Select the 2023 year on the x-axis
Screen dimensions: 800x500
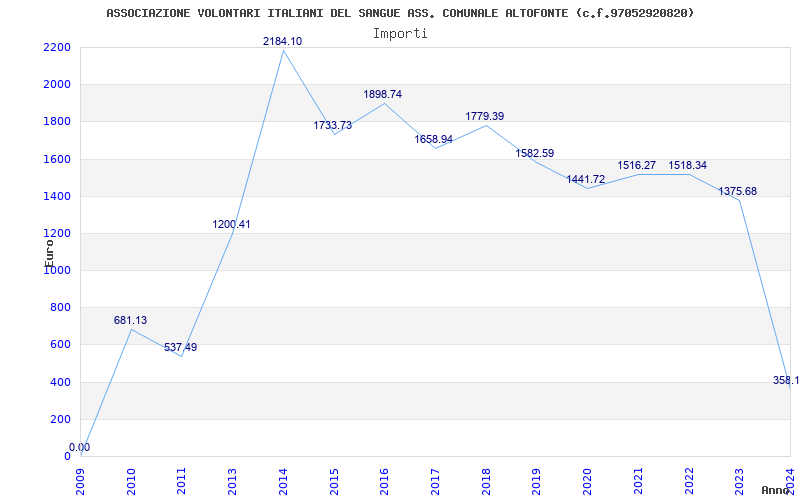pos(739,479)
